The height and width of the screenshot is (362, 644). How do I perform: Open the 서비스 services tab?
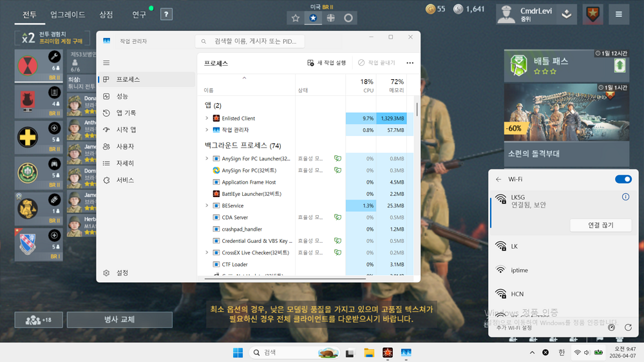coord(146,180)
